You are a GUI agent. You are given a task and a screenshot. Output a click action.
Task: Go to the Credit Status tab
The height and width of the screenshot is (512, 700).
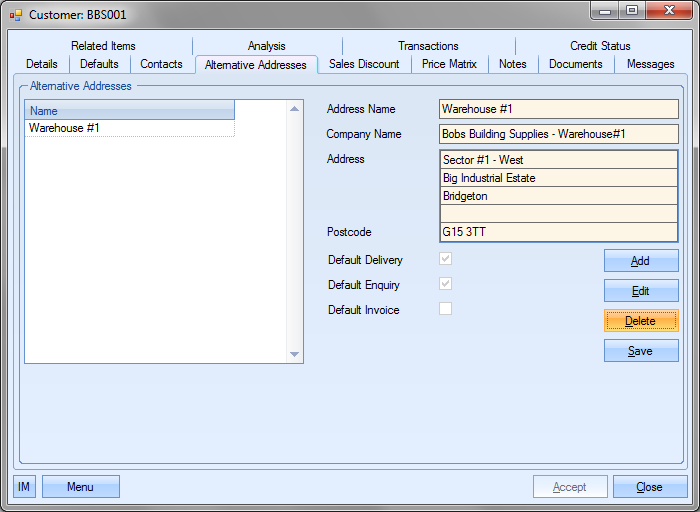click(600, 46)
